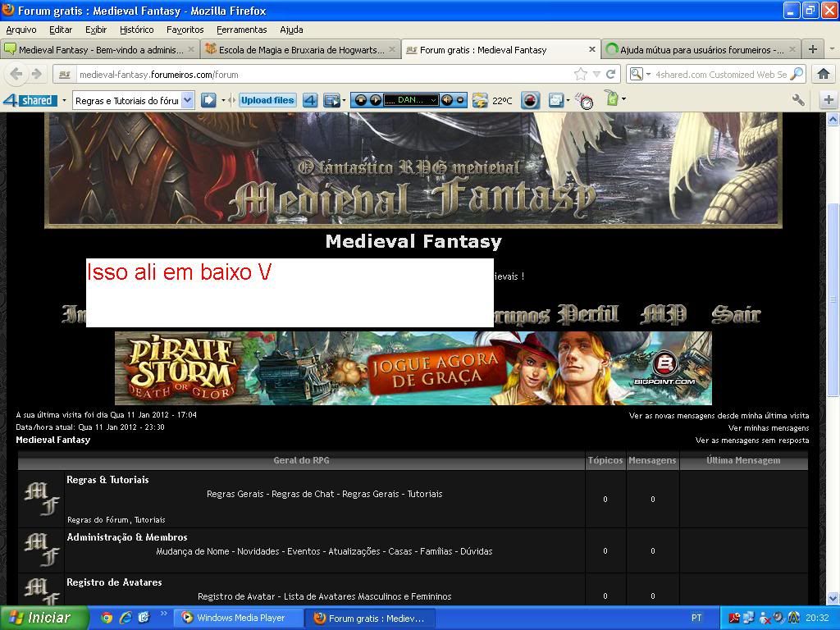This screenshot has height=630, width=840.
Task: Close the 'Forum gratis : Medieval Fantasy' tab
Action: point(591,49)
